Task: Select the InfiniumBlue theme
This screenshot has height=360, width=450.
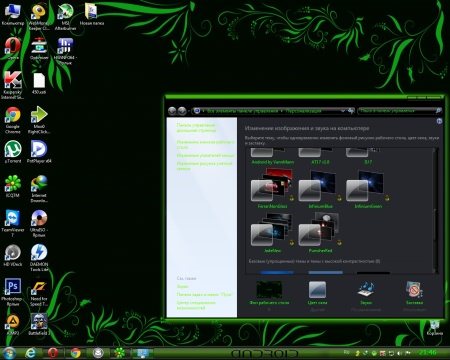Action: coord(320,189)
